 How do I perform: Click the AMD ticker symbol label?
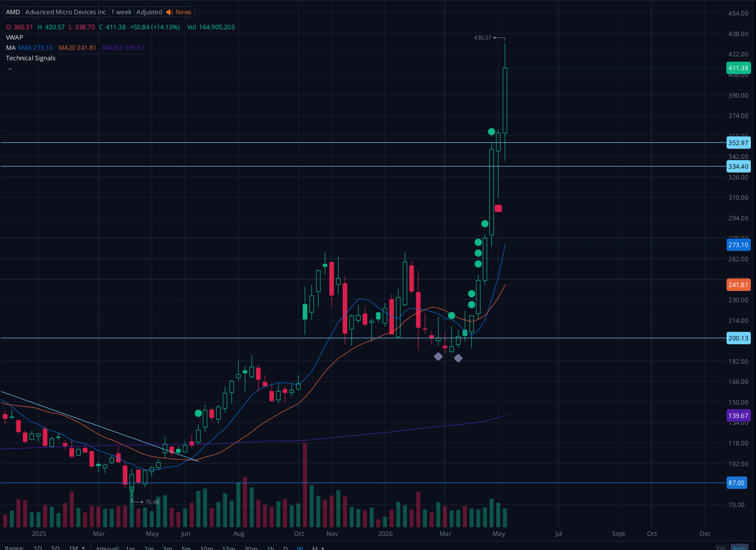[x=13, y=12]
